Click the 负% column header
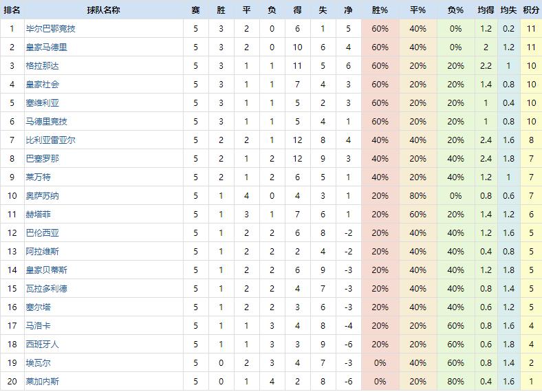 [455, 10]
